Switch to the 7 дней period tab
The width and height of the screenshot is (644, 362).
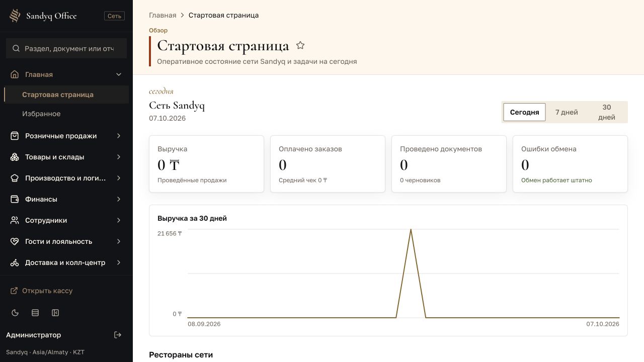[567, 112]
